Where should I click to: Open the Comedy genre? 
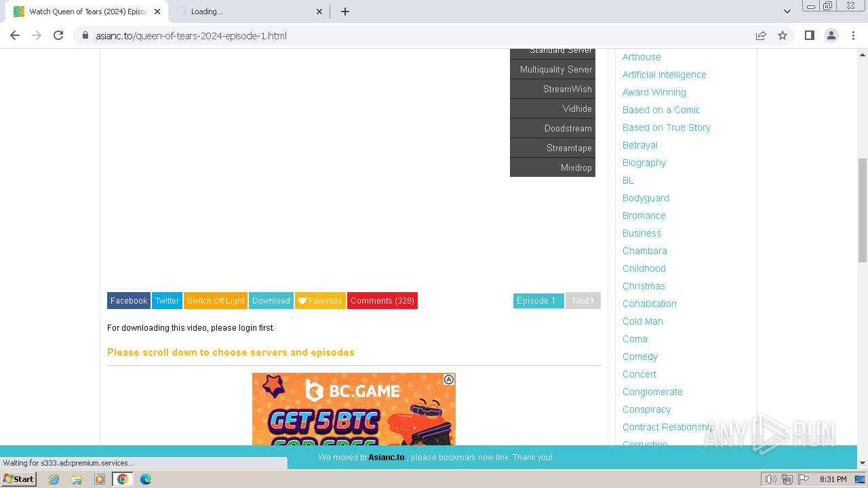[x=640, y=357]
